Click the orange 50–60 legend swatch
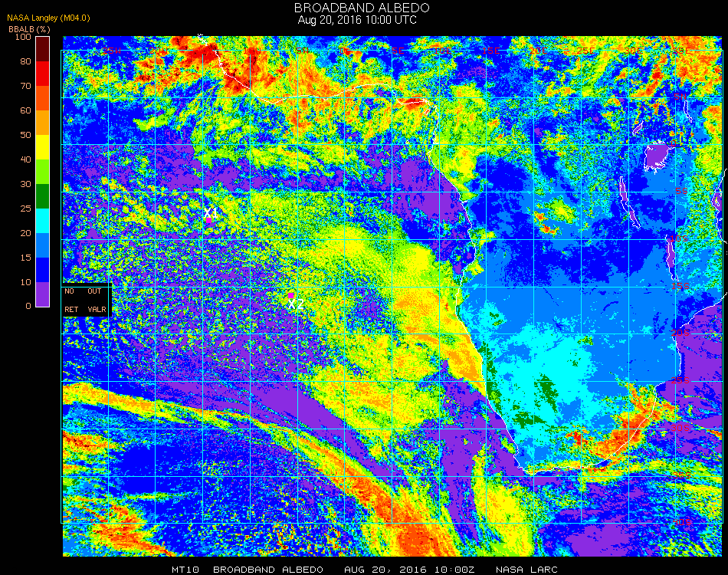 coord(43,123)
